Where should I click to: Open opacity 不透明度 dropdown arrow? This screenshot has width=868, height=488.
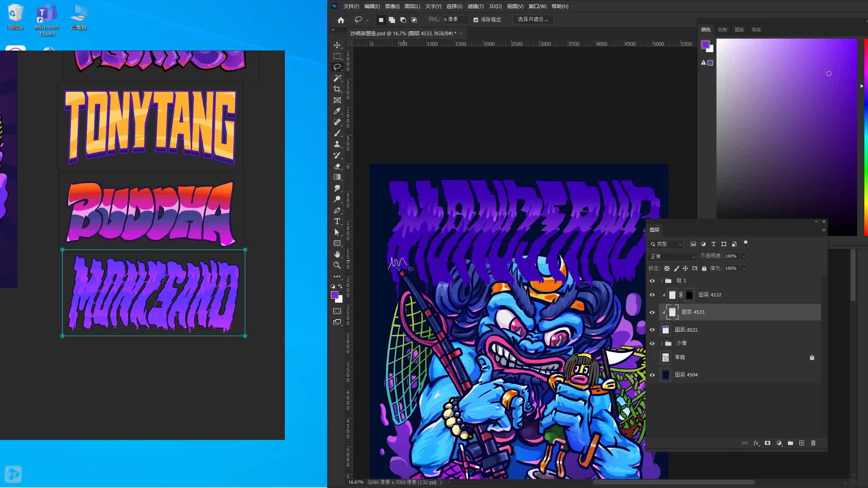[x=744, y=256]
